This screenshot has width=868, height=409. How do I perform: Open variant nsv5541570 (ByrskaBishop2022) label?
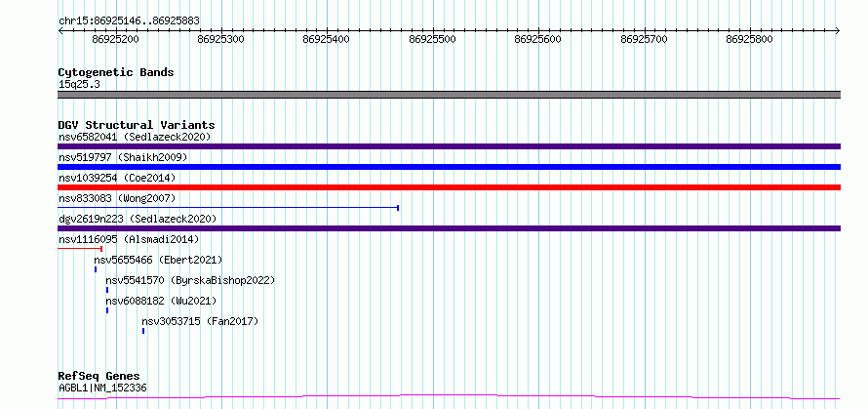pyautogui.click(x=190, y=280)
